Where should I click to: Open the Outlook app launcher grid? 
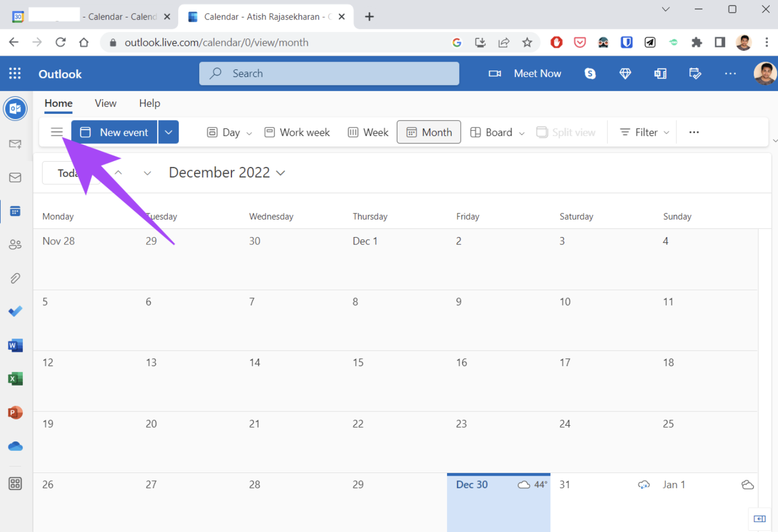(15, 74)
